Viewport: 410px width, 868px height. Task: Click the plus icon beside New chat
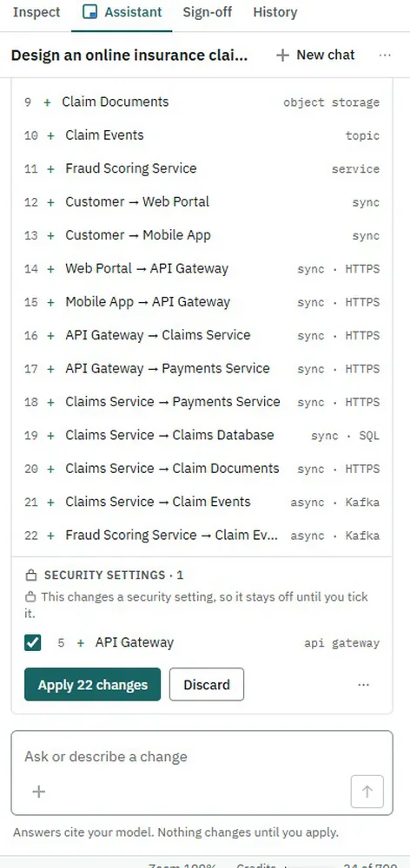tap(282, 56)
